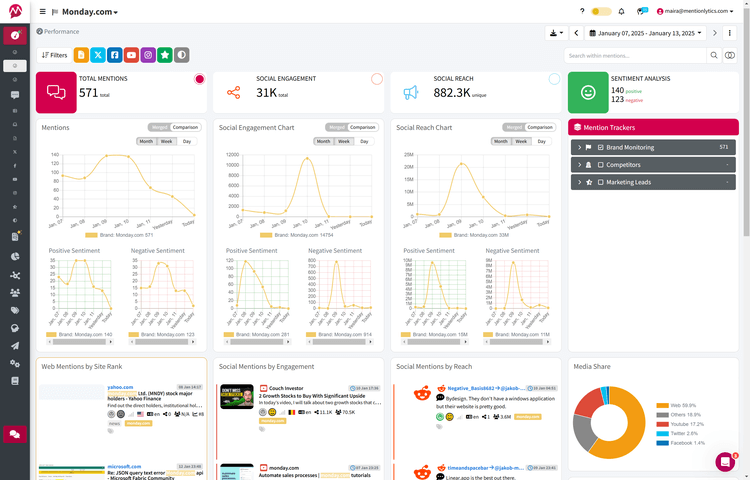
Task: Open the dashboard gauge sidebar icon
Action: coord(15,35)
